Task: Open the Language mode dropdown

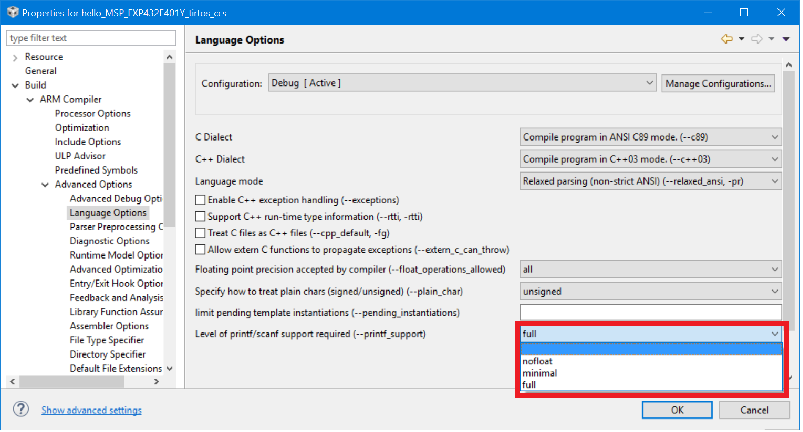Action: 650,181
